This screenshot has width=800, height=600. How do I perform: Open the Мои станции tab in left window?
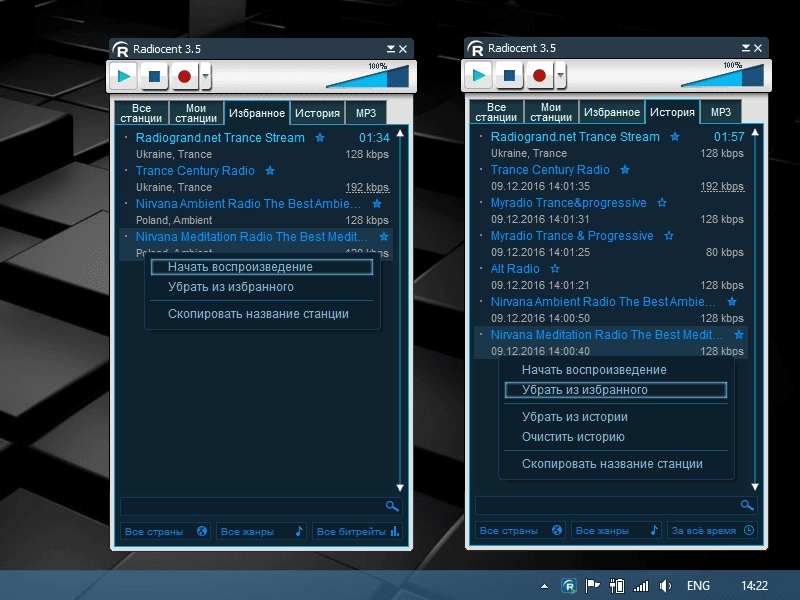(196, 113)
